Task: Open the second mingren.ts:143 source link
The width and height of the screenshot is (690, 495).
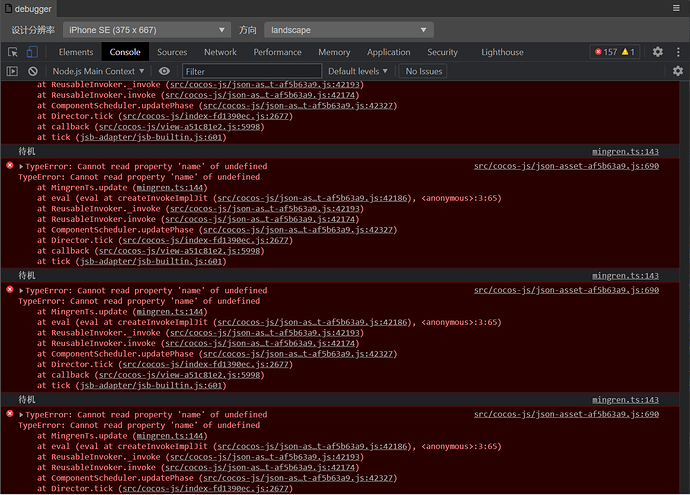Action: click(x=625, y=275)
